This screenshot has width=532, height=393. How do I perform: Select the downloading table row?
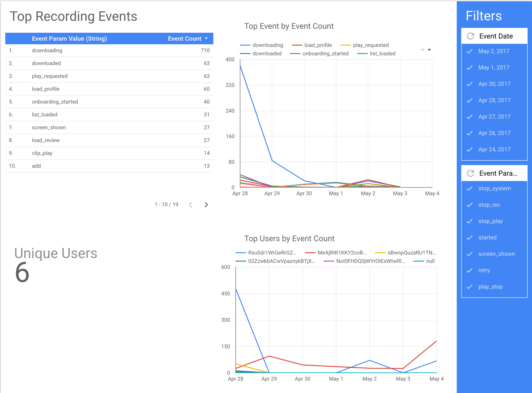47,51
